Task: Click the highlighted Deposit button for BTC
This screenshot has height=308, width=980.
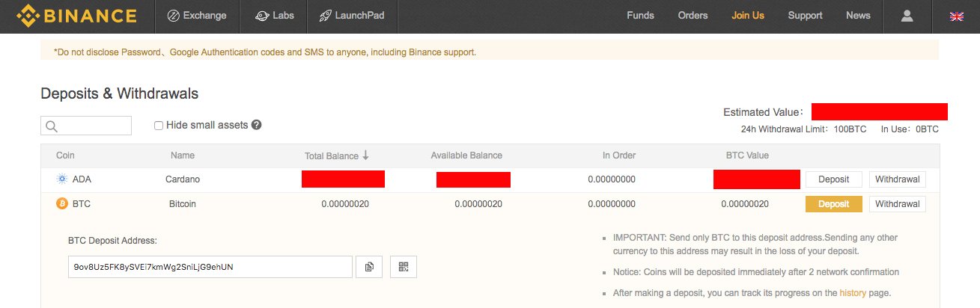Action: (x=834, y=204)
